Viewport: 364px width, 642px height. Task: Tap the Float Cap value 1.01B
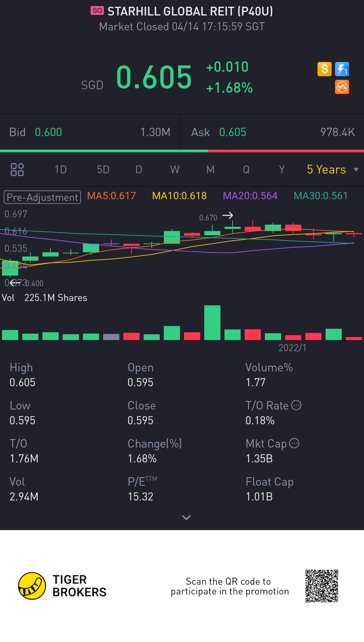259,496
